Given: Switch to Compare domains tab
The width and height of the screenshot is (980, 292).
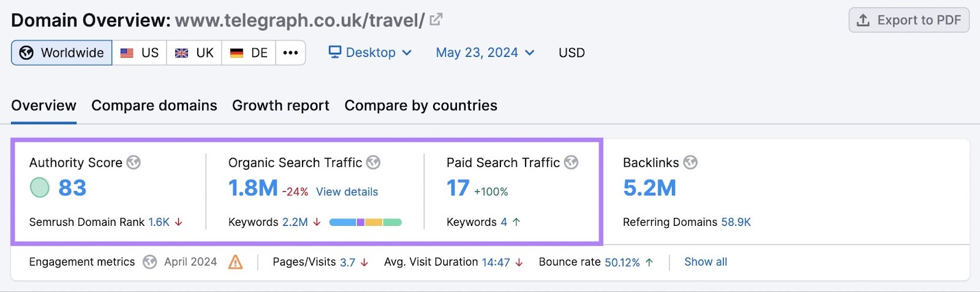Looking at the screenshot, I should click(x=154, y=106).
